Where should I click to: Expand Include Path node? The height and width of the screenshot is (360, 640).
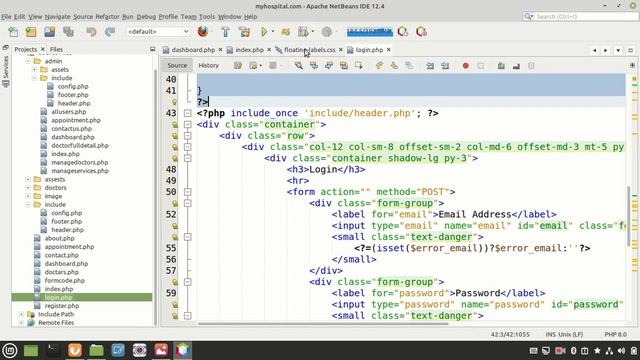click(21, 314)
